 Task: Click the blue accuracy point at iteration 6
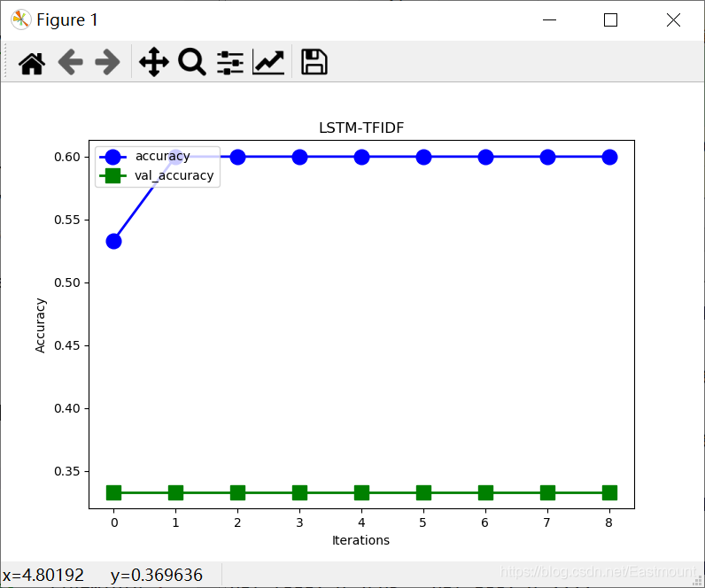[485, 157]
